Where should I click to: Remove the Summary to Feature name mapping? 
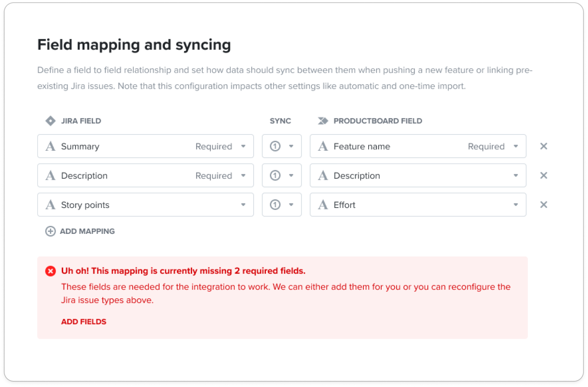point(543,146)
